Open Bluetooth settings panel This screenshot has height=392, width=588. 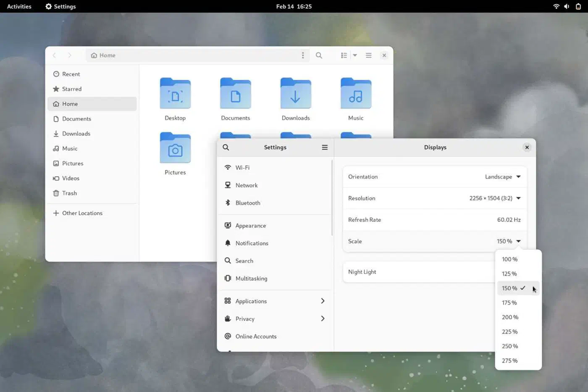275,203
